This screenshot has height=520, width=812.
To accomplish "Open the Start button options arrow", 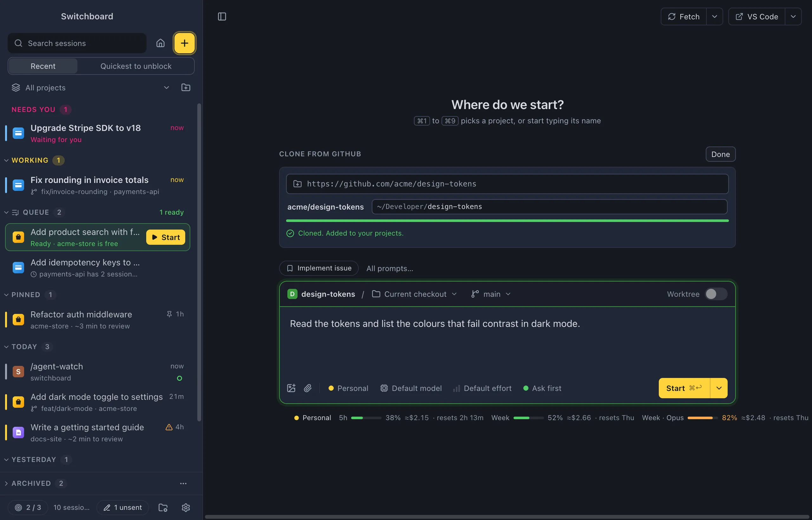I will 719,388.
